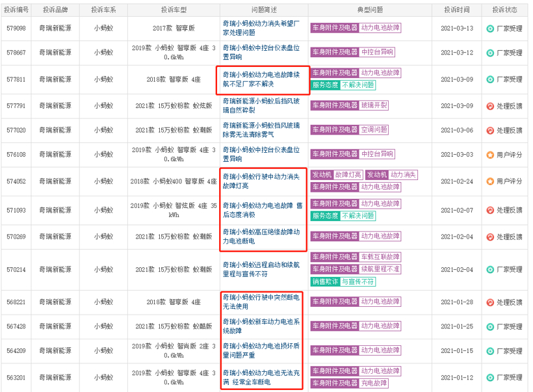Click green status icon in row 570214
The height and width of the screenshot is (392, 533).
(490, 270)
